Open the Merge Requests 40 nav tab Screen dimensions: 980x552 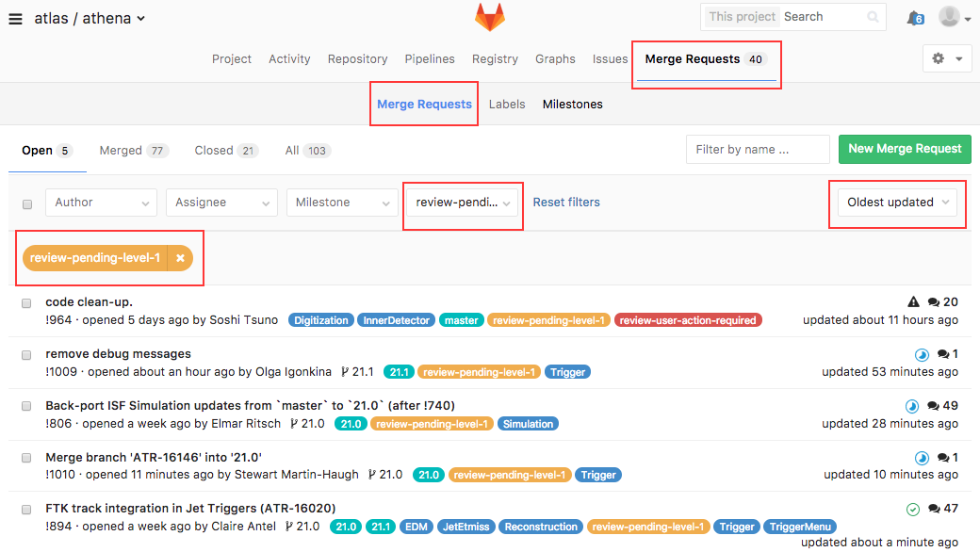pyautogui.click(x=706, y=59)
